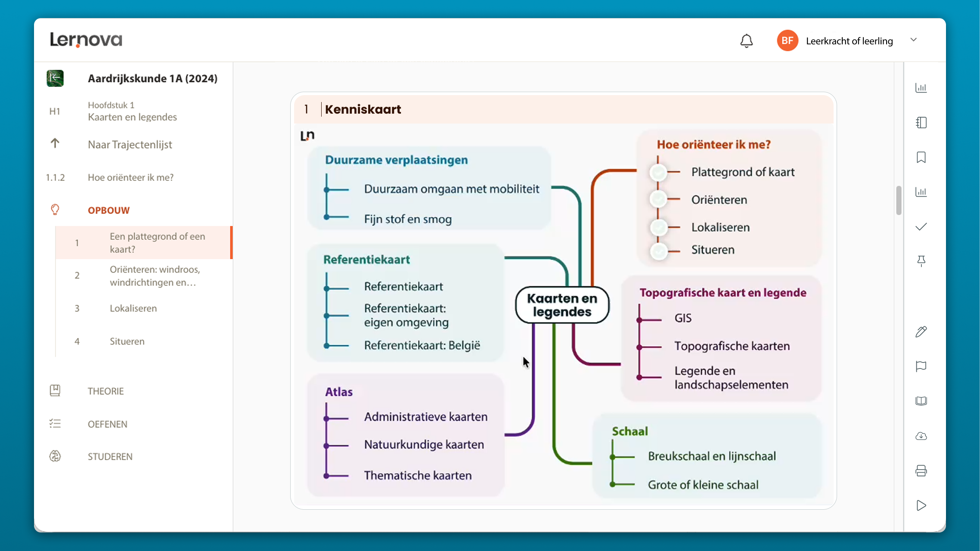This screenshot has height=551, width=980.
Task: Expand the THEORIE section
Action: coord(105,391)
